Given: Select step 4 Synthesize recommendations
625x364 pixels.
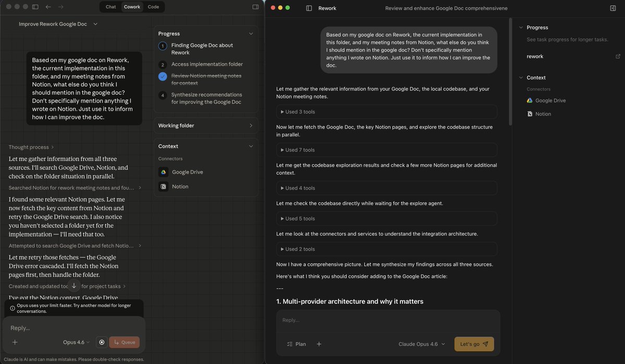Looking at the screenshot, I should click(200, 98).
